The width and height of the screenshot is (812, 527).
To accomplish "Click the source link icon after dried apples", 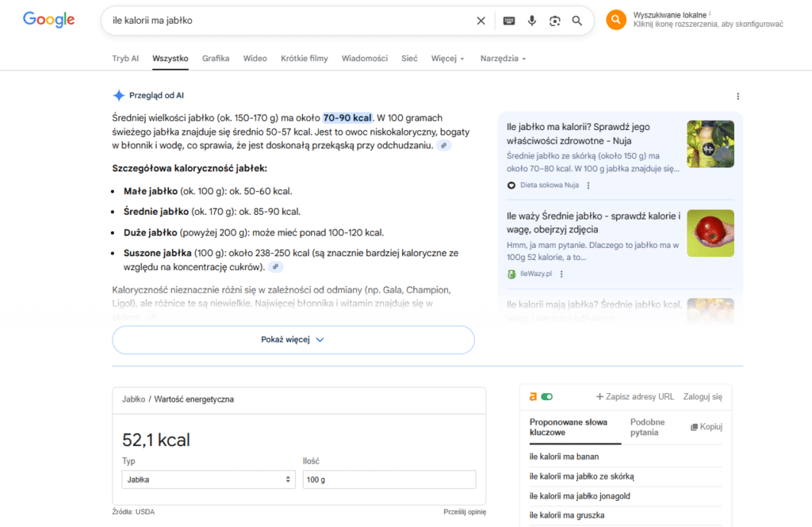I will coord(277,267).
